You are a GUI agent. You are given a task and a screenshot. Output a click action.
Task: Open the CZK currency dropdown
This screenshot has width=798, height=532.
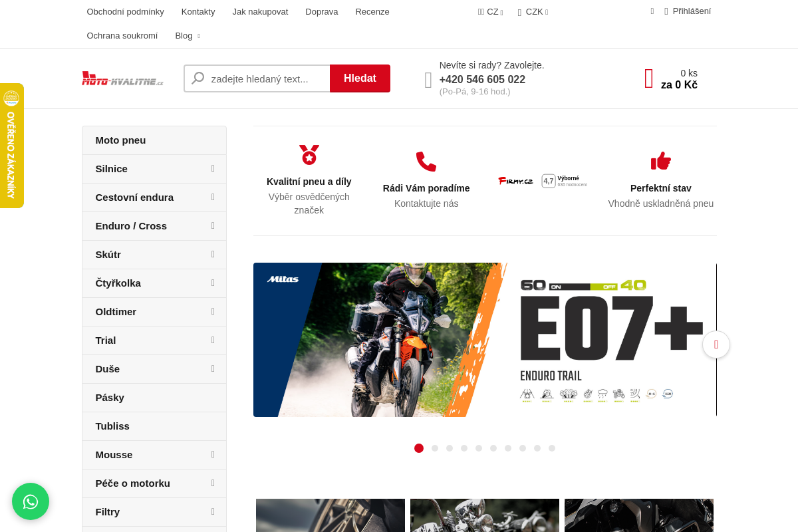tap(533, 12)
